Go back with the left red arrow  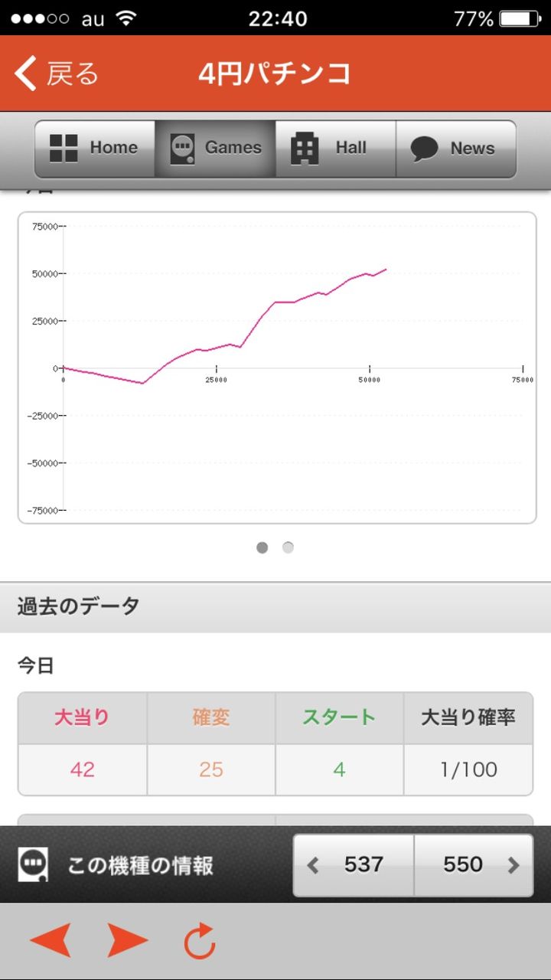point(51,940)
